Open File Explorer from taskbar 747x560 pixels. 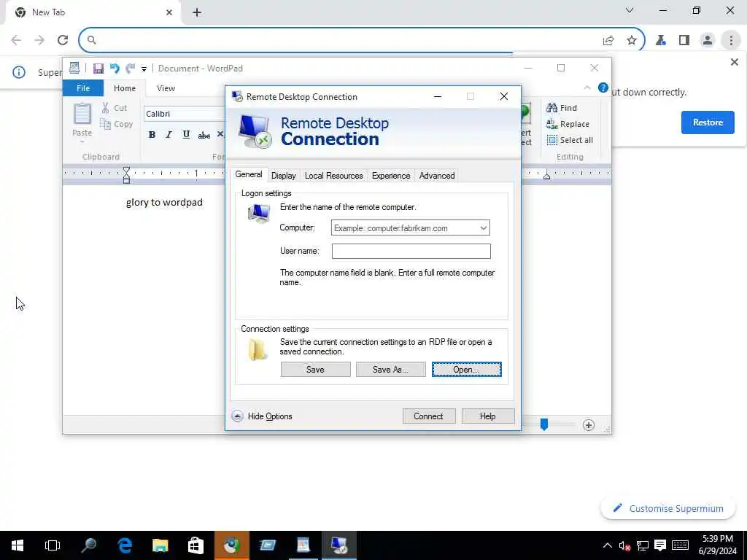coord(160,545)
